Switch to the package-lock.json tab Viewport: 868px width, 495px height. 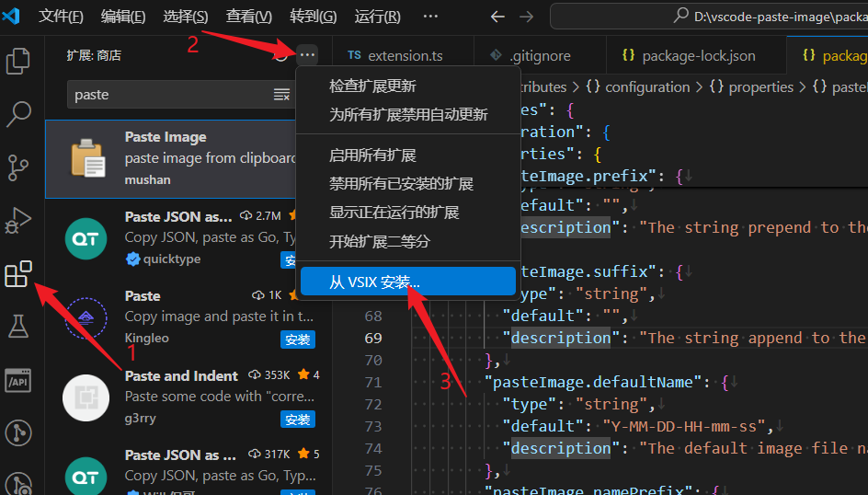[x=697, y=55]
